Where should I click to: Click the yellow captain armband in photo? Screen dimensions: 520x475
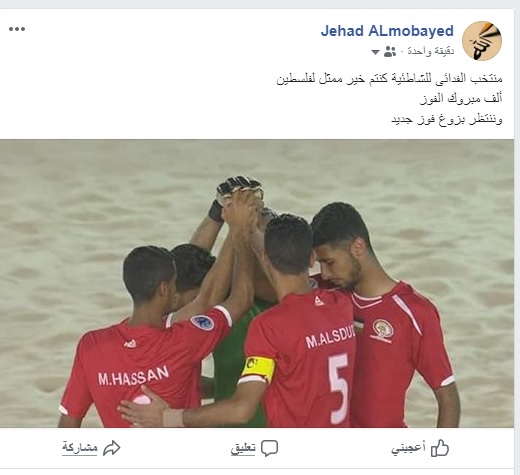259,368
